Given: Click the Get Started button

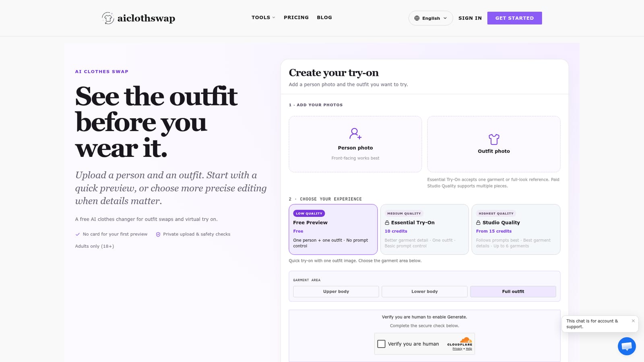Looking at the screenshot, I should (x=514, y=18).
